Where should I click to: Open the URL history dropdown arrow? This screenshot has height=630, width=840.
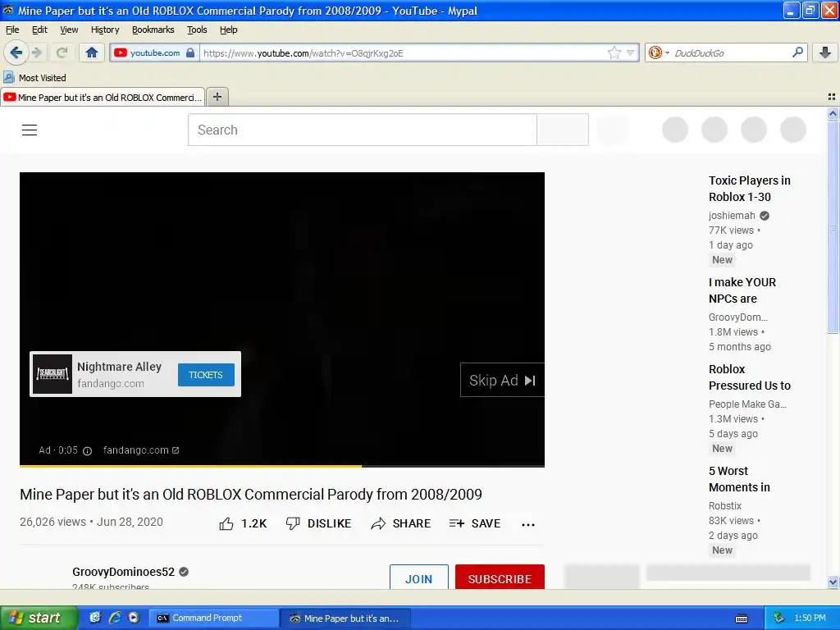click(x=631, y=52)
